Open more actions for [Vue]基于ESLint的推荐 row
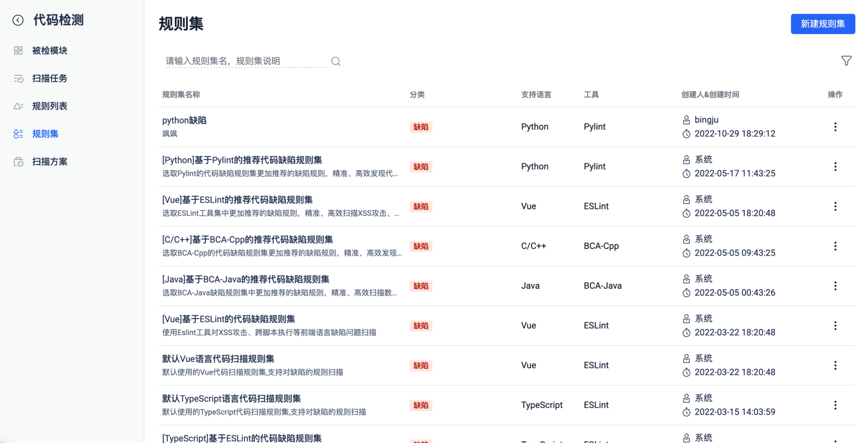868x443 pixels. (835, 207)
